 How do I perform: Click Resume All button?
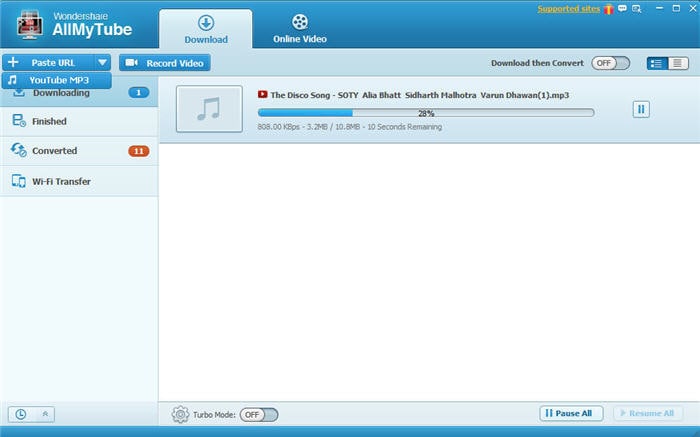[648, 413]
